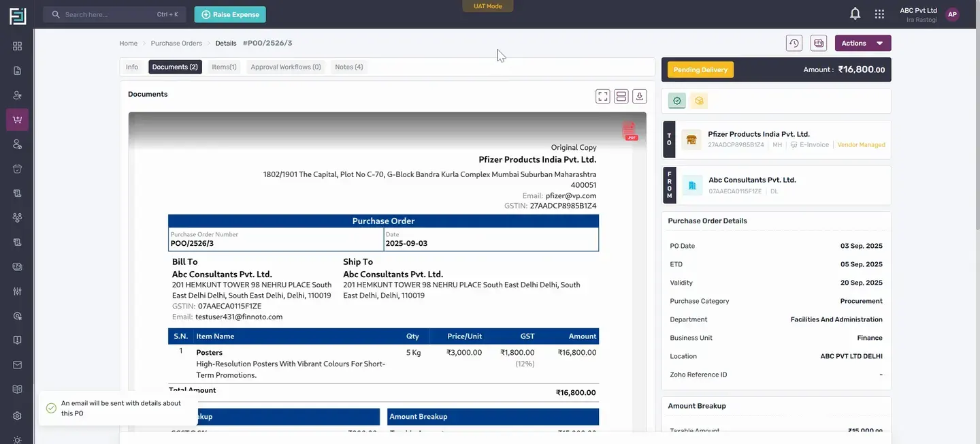This screenshot has height=444, width=980.
Task: Open the nine-dot apps grid
Action: tap(879, 14)
